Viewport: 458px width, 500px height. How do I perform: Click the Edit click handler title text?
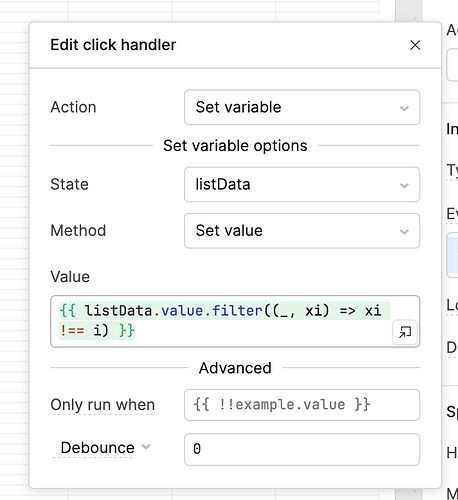tap(113, 45)
